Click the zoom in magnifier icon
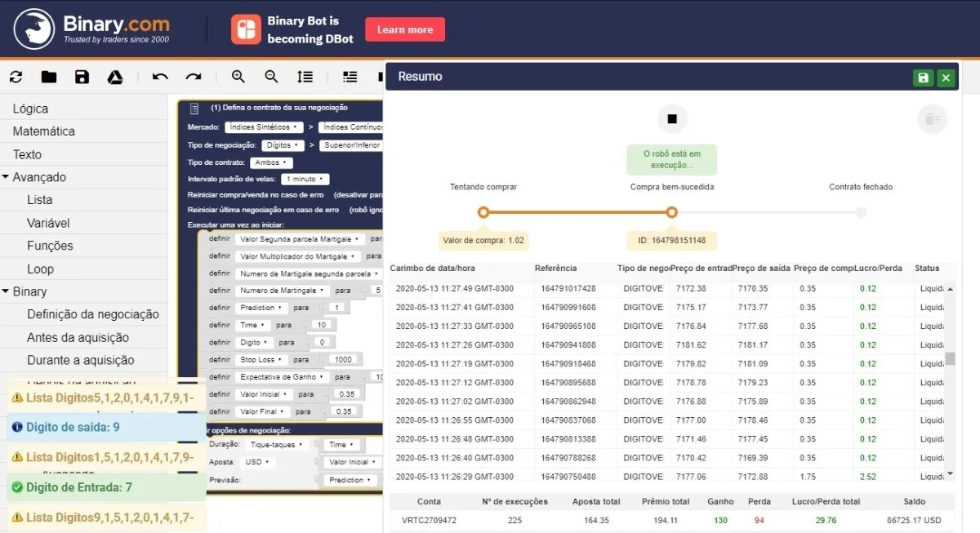The image size is (980, 533). coord(238,77)
